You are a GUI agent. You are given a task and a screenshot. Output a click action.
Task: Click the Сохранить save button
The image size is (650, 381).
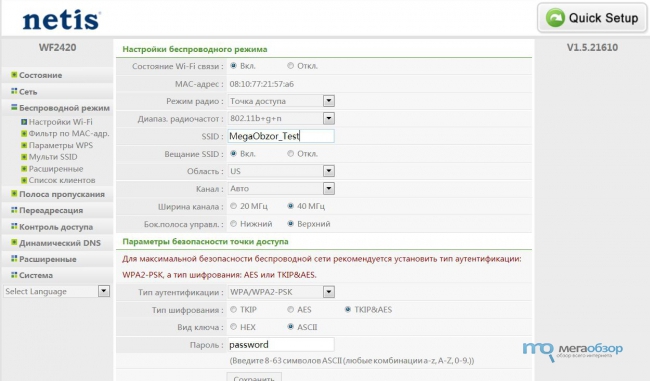point(254,377)
